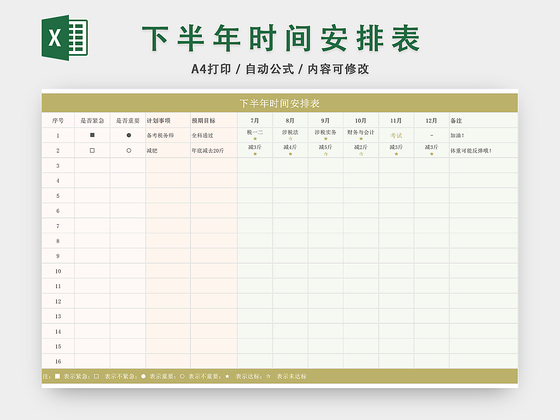
Task: Select row number 8 in the 序号 column
Action: [x=58, y=241]
